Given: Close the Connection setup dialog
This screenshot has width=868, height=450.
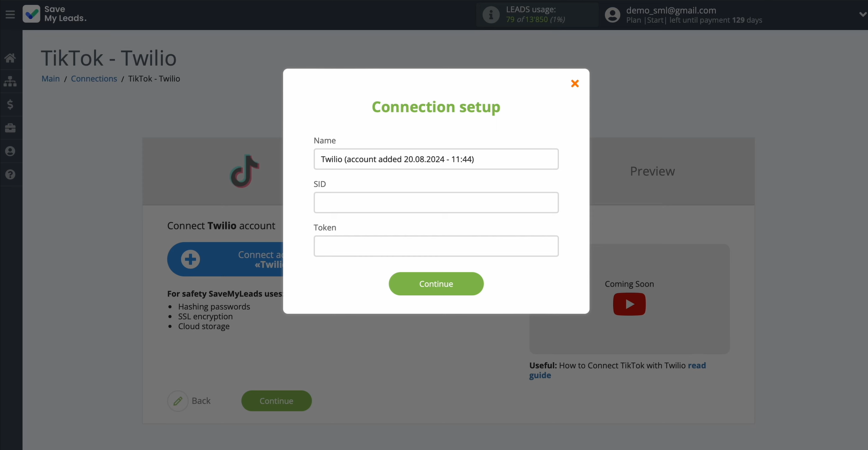Looking at the screenshot, I should pos(575,84).
